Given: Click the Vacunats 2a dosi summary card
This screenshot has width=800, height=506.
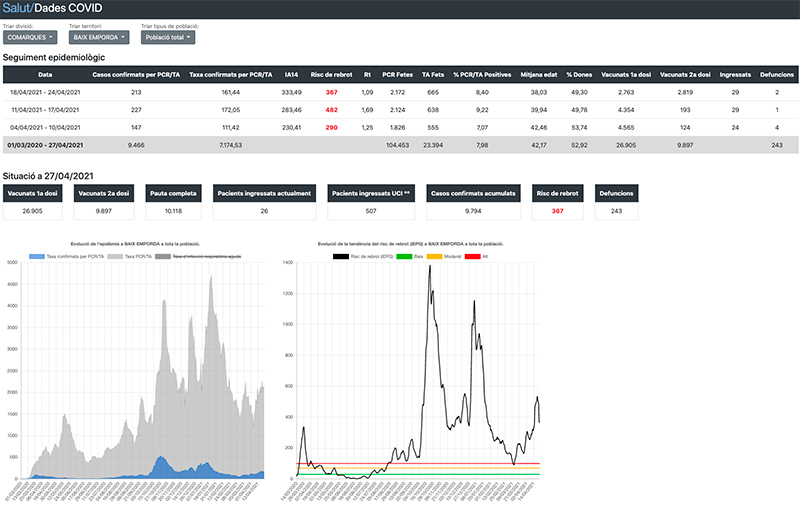Looking at the screenshot, I should (104, 202).
